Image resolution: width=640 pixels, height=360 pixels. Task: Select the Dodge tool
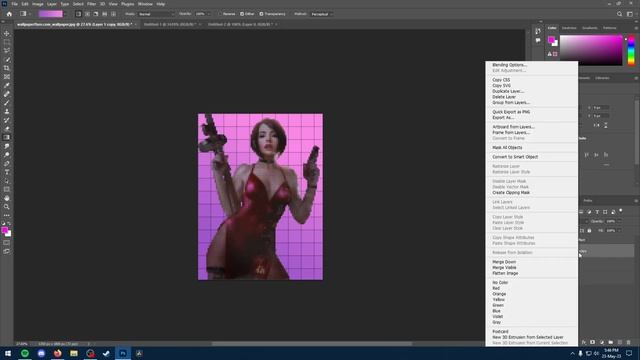(x=7, y=155)
